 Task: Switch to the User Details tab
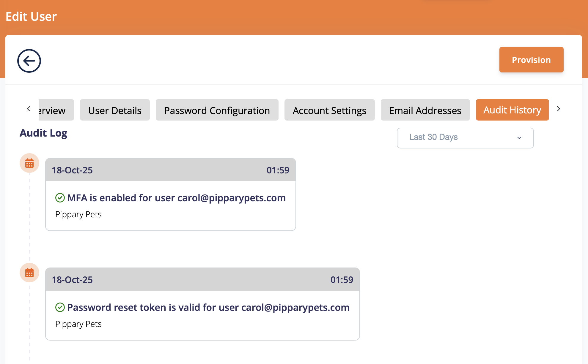pos(115,110)
